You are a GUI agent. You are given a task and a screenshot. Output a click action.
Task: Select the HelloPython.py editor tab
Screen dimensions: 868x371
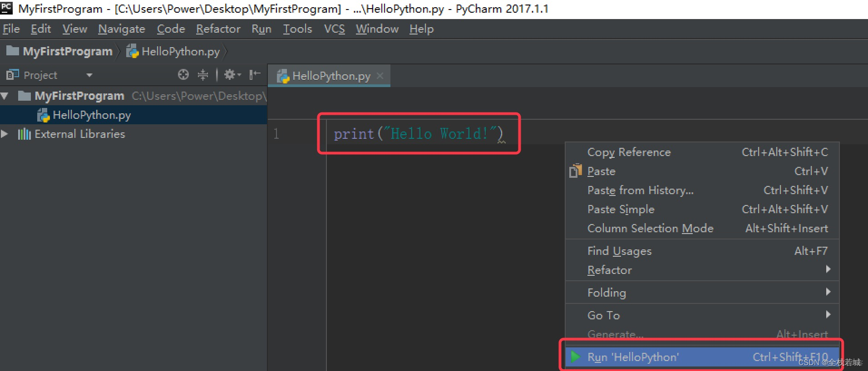[x=329, y=76]
